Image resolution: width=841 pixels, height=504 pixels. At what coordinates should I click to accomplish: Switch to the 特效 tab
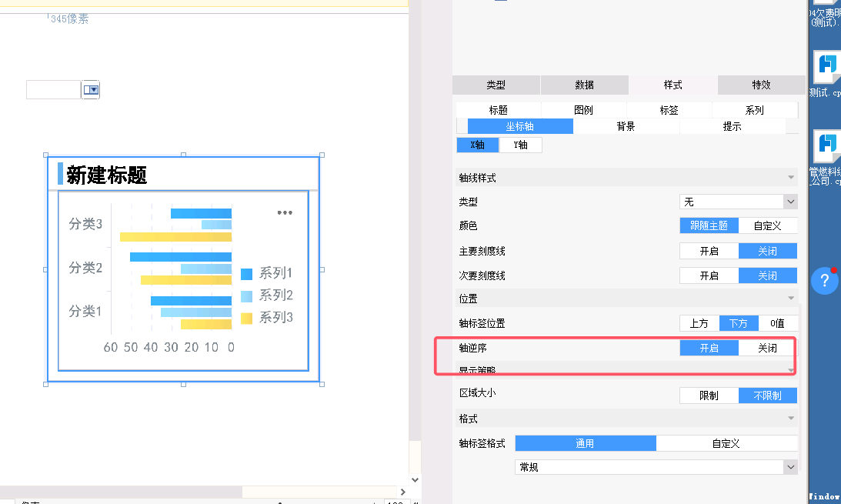[762, 85]
